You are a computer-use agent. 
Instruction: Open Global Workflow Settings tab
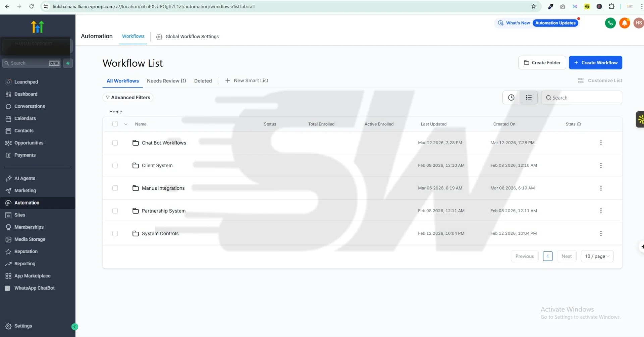click(187, 37)
